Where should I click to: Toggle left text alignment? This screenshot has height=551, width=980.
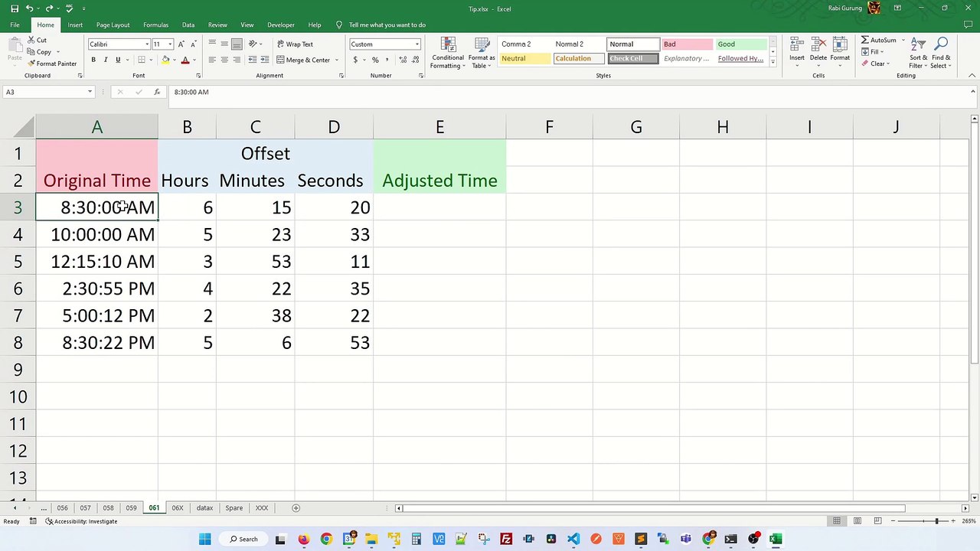coord(212,60)
